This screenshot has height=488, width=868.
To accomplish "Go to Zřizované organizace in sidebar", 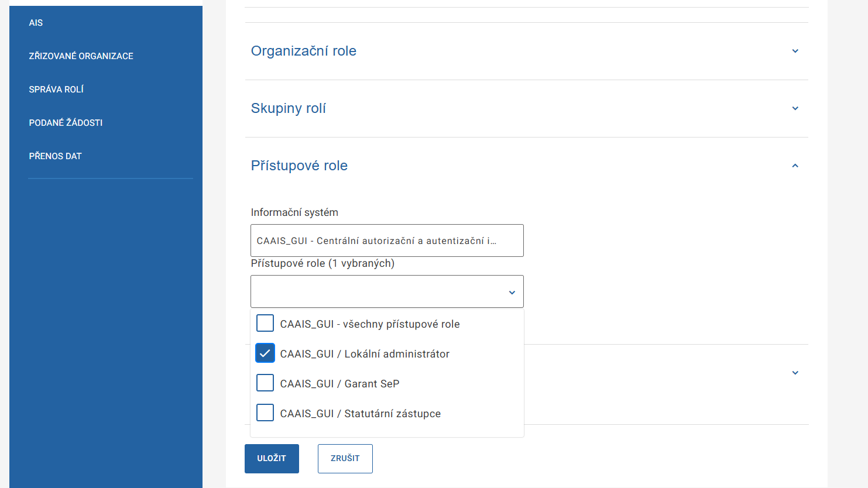I will [81, 56].
